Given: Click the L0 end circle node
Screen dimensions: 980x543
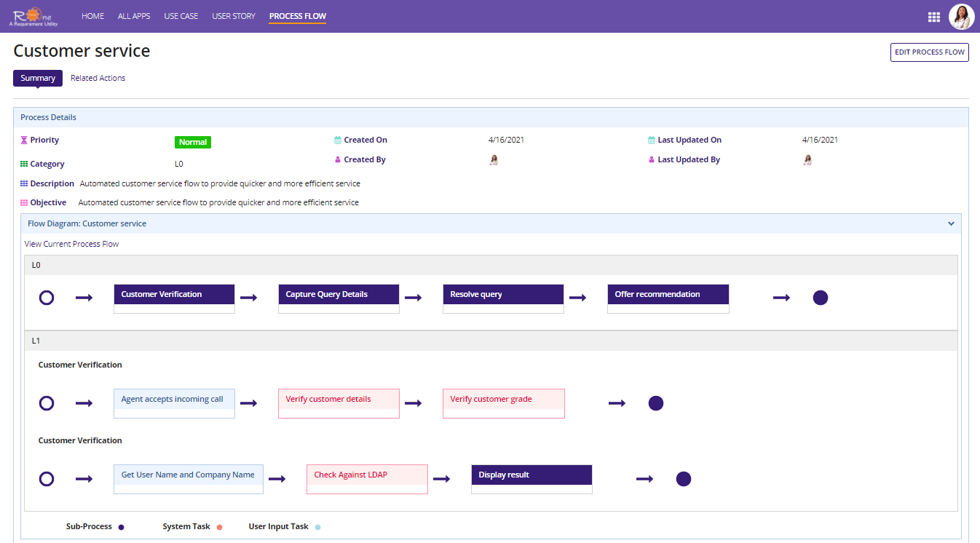Looking at the screenshot, I should [x=821, y=298].
